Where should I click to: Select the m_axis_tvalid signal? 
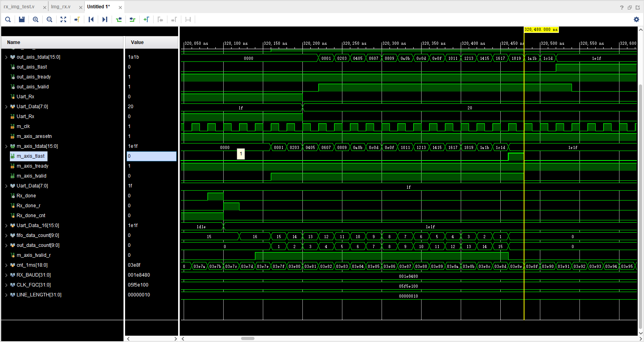click(x=31, y=176)
